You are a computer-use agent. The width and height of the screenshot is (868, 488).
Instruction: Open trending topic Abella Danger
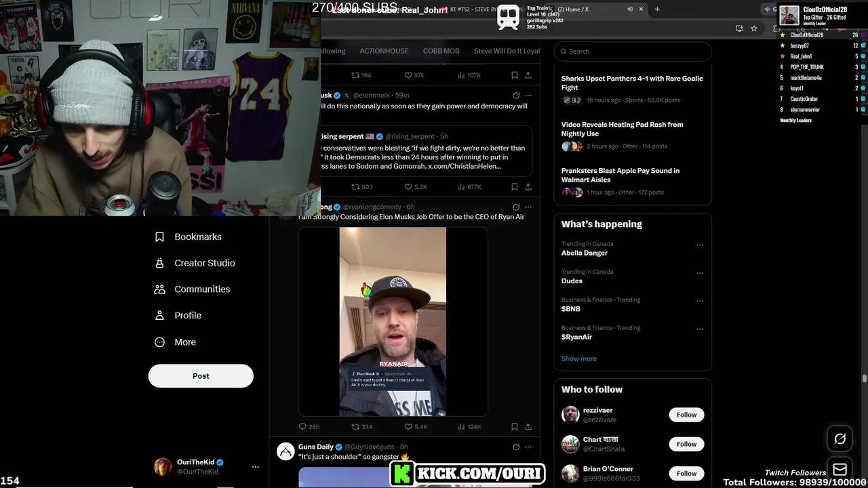(584, 253)
